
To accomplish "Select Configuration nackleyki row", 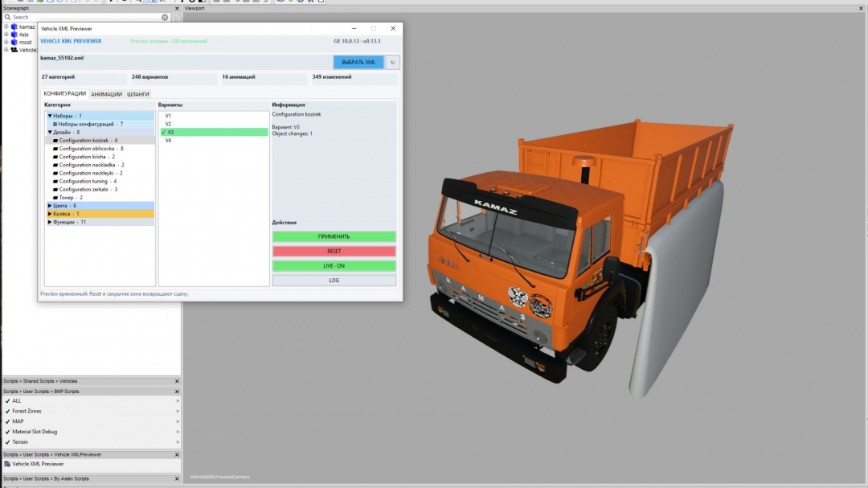I will coord(100,173).
